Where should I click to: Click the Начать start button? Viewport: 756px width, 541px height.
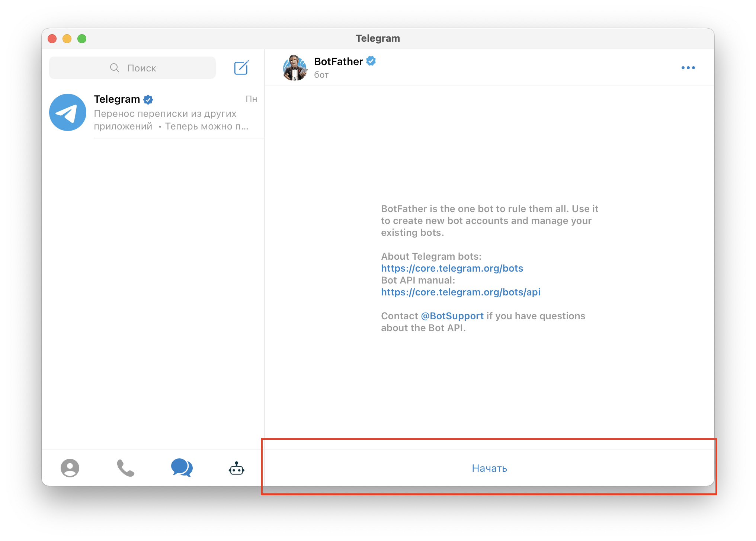pyautogui.click(x=489, y=468)
